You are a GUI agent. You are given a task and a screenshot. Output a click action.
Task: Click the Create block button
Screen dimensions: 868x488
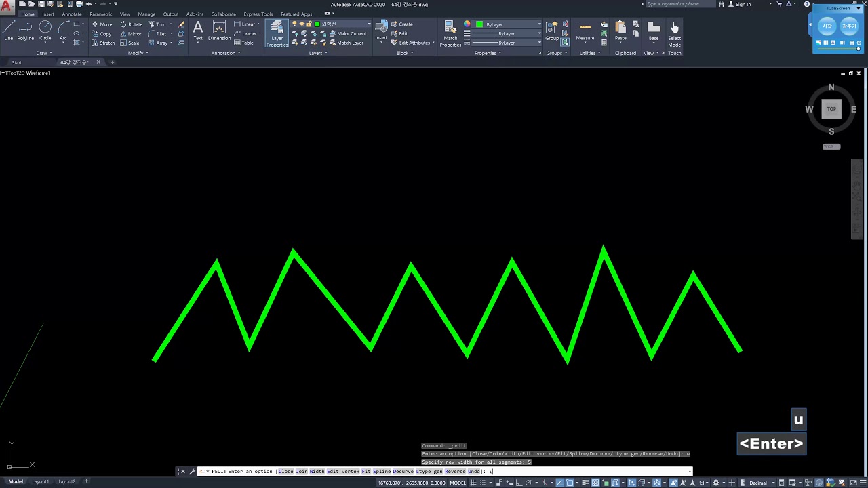402,24
